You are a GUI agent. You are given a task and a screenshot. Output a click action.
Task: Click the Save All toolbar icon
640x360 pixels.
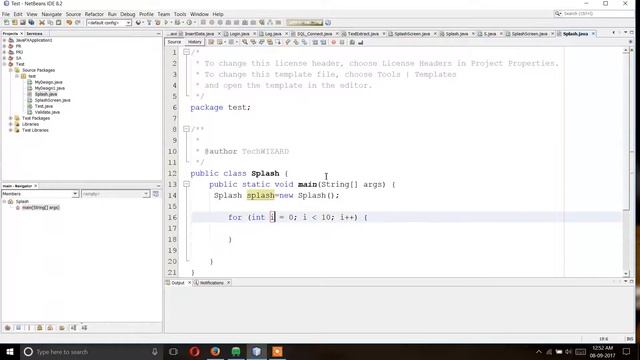click(31, 22)
